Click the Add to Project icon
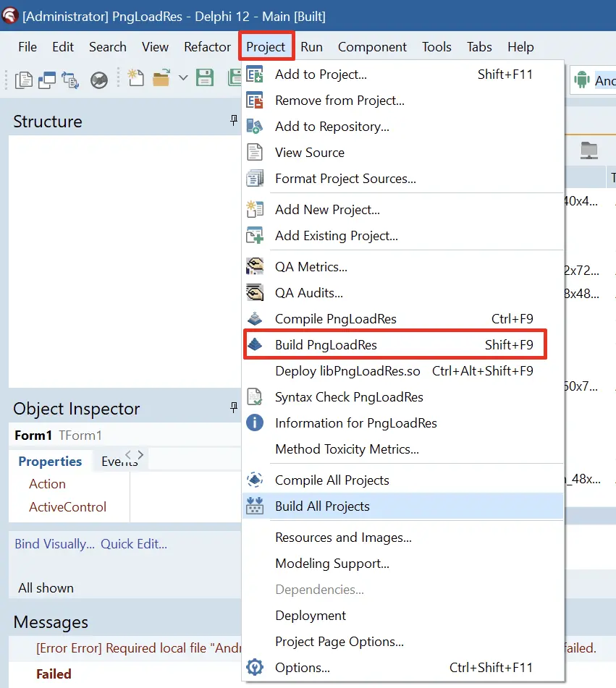Screen dimensions: 616x688 (x=255, y=74)
